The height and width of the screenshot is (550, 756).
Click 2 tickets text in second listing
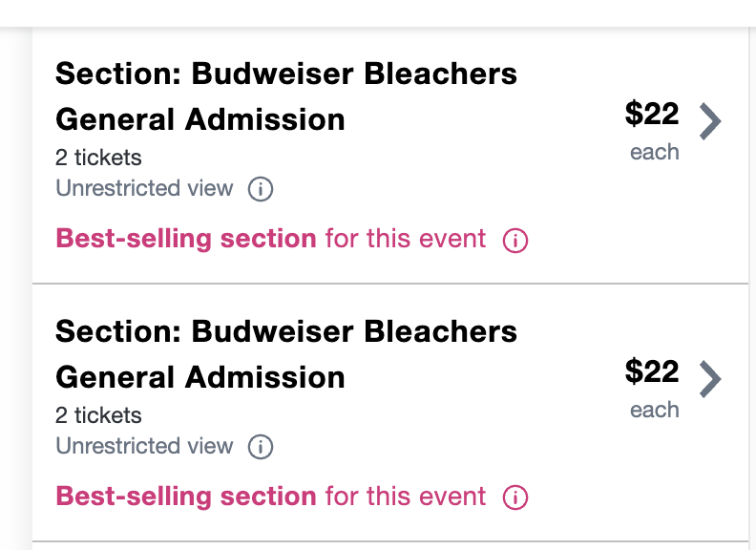point(98,415)
